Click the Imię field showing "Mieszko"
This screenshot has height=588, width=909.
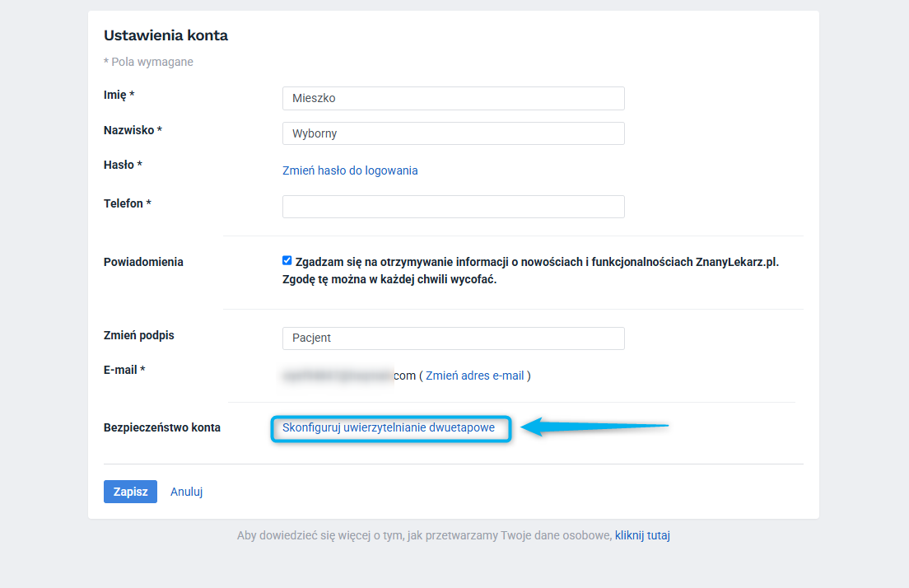[x=453, y=98]
